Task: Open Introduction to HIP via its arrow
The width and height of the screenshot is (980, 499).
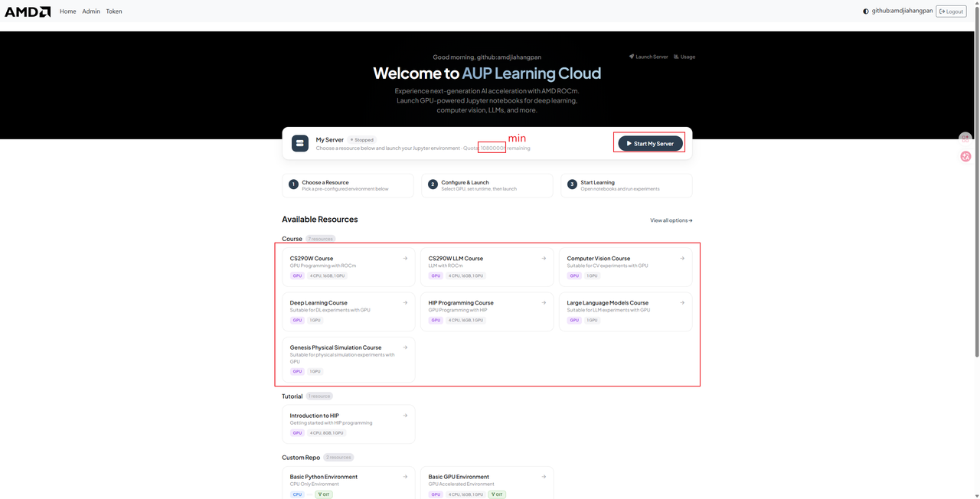Action: coord(405,415)
